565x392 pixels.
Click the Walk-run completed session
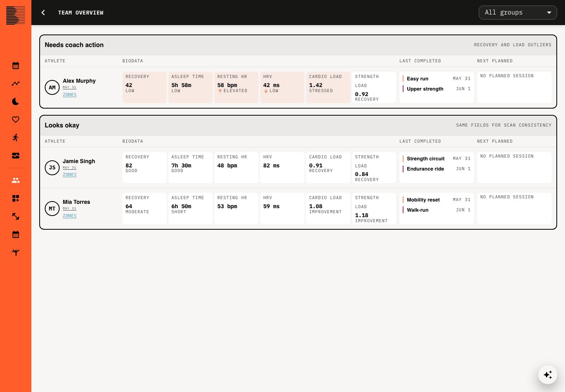pyautogui.click(x=437, y=210)
